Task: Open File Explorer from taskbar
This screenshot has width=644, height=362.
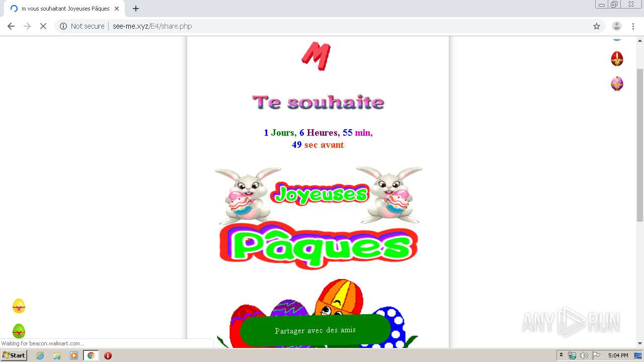Action: (x=57, y=355)
